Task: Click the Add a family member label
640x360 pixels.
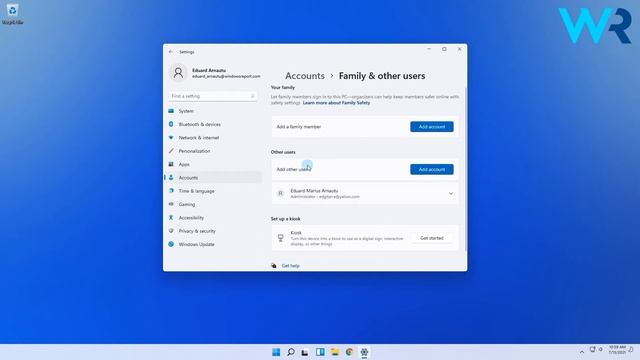Action: click(299, 127)
